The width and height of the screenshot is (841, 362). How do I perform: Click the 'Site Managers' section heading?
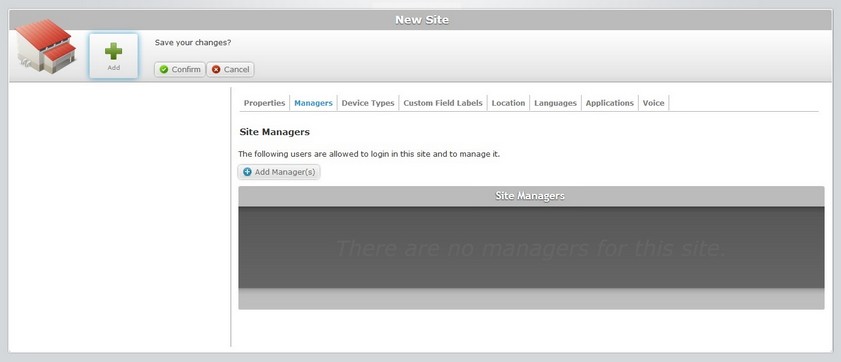[275, 132]
